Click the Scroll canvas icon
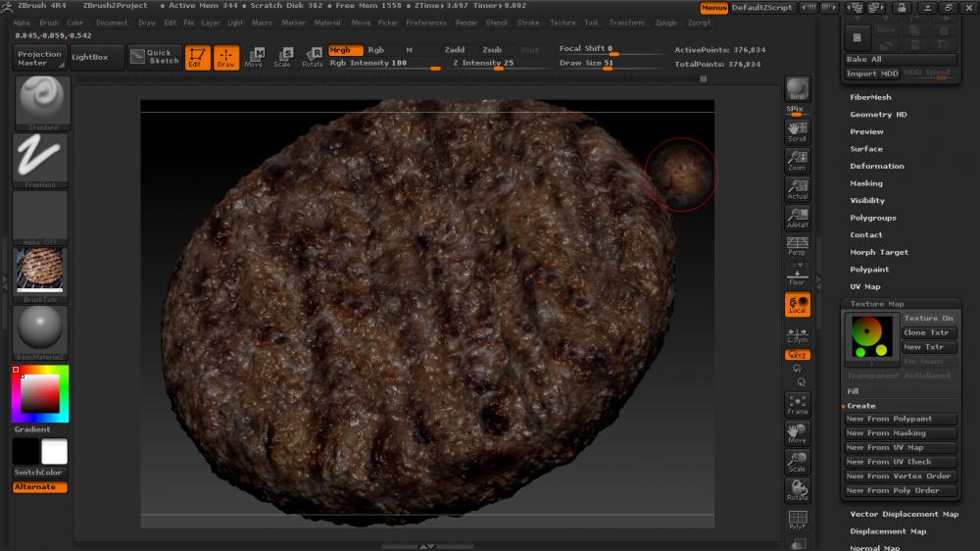Screen dimensions: 980x551 [798, 131]
